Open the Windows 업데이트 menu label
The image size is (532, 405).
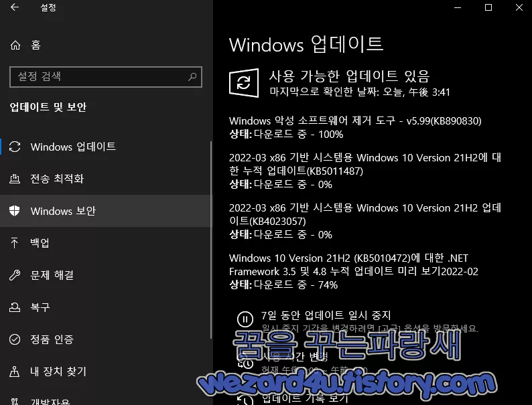coord(73,147)
